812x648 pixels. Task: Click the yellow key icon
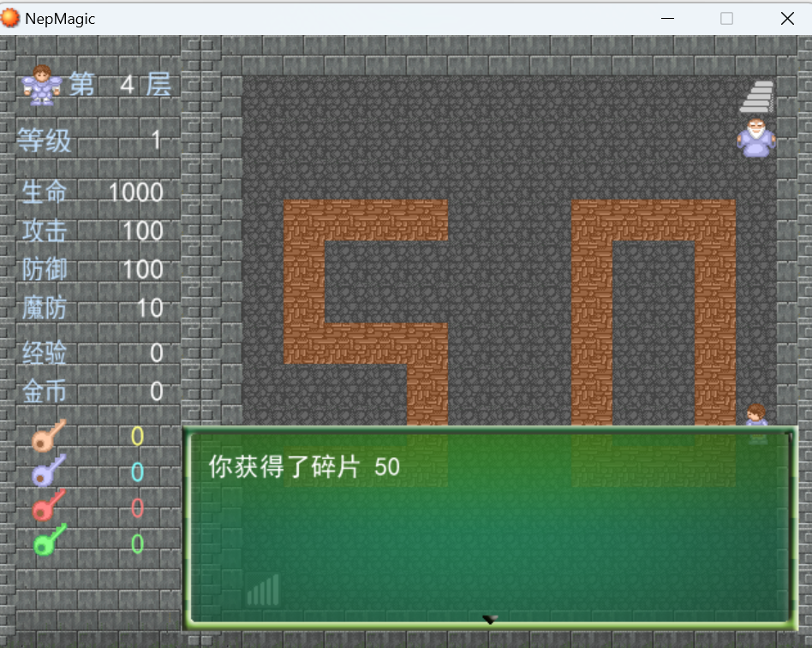(x=48, y=436)
